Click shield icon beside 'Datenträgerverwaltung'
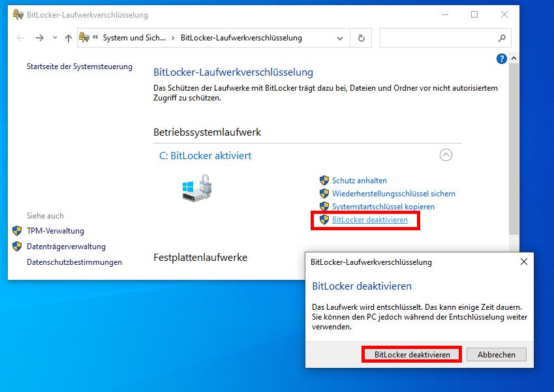This screenshot has height=392, width=554. [x=17, y=246]
